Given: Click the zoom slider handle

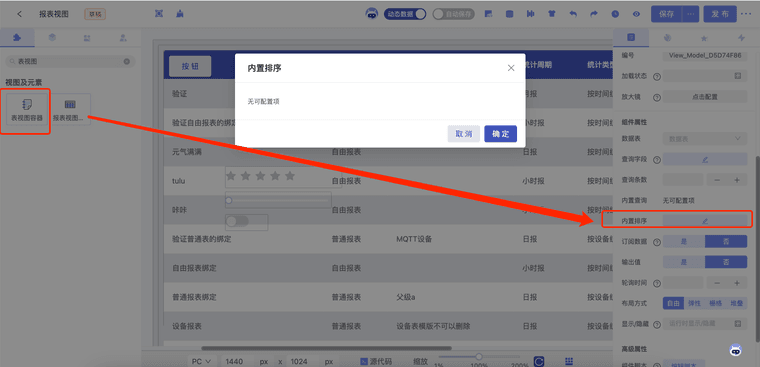Looking at the screenshot, I should 479,357.
